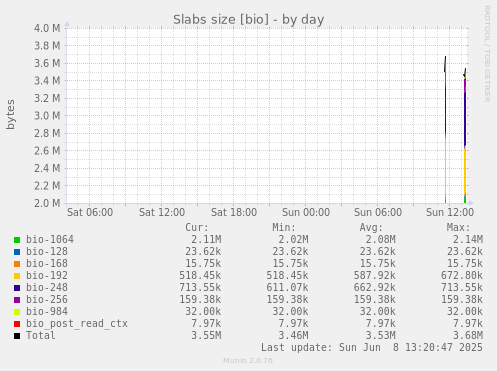The image size is (497, 371).
Task: Click the 3.0 M y-axis tick label
Action: click(47, 116)
